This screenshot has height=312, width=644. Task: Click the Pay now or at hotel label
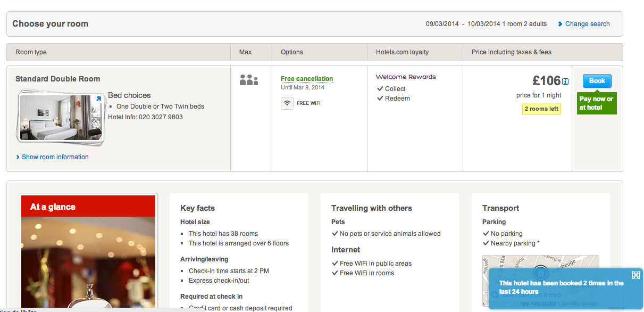tap(597, 103)
